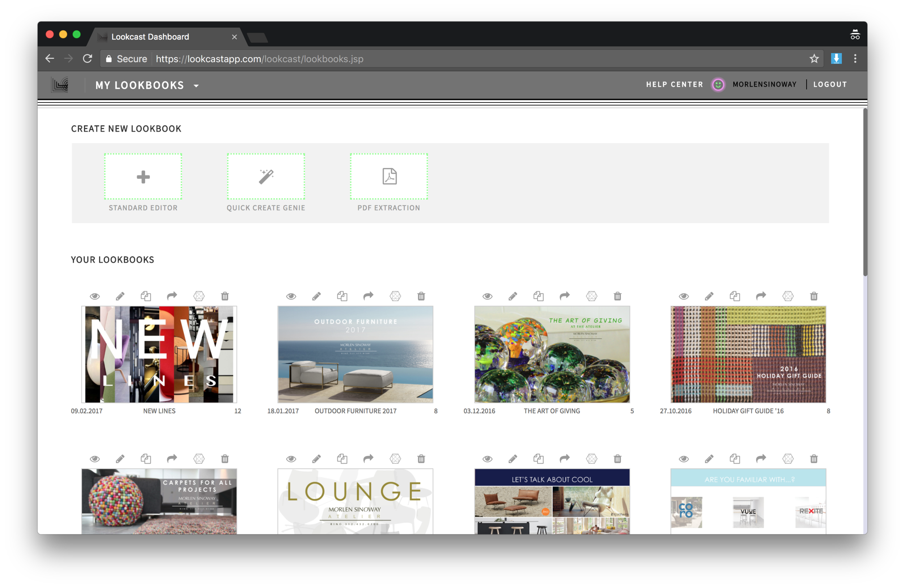Screen dimensions: 905x588
Task: Edit the Outdoor Furniture 2017 lookbook
Action: (316, 296)
